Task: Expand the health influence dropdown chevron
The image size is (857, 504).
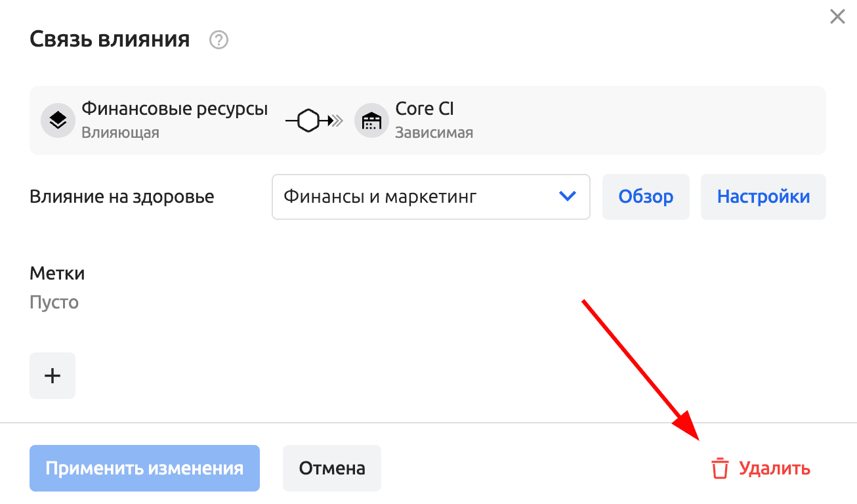Action: (x=567, y=196)
